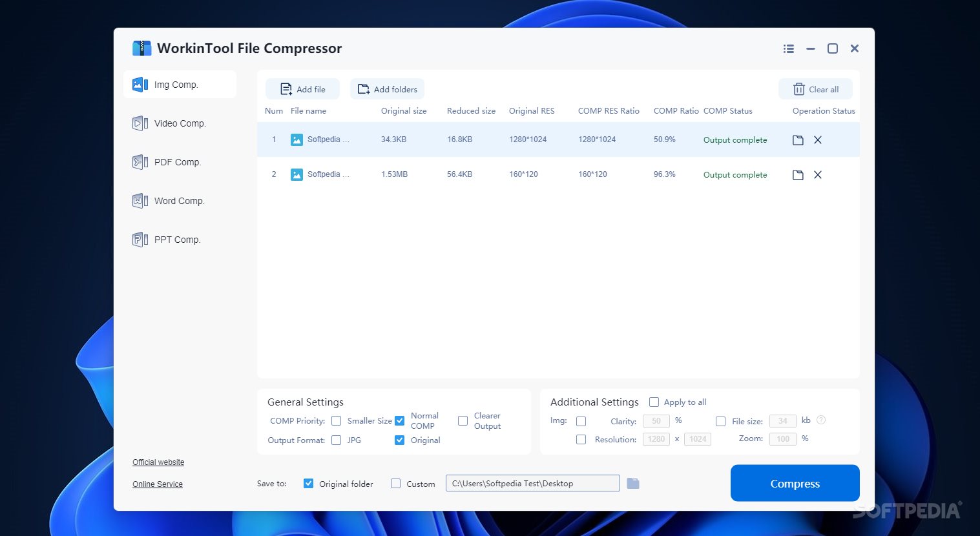Remove row 1 file from list
Image resolution: width=980 pixels, height=536 pixels.
[x=818, y=140]
